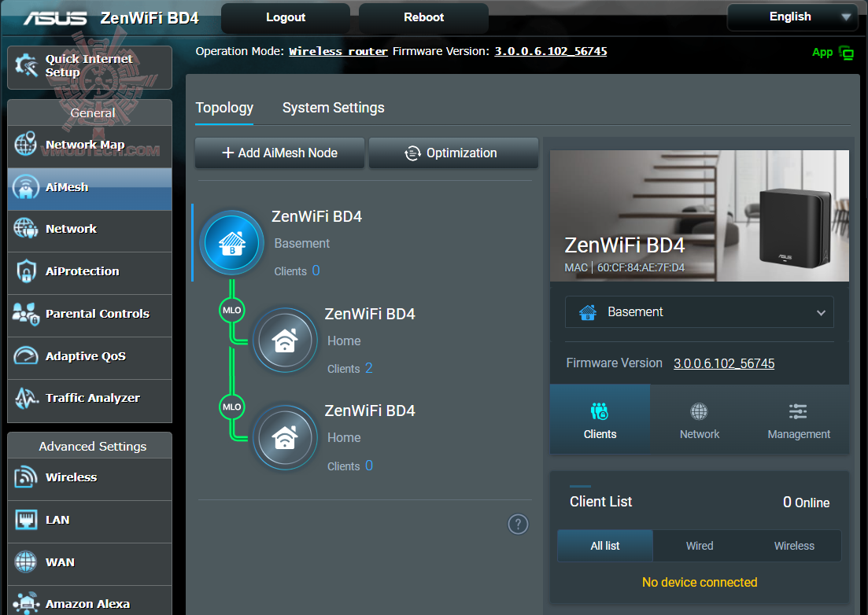
Task: Open the node Network globe icon
Action: [x=699, y=411]
